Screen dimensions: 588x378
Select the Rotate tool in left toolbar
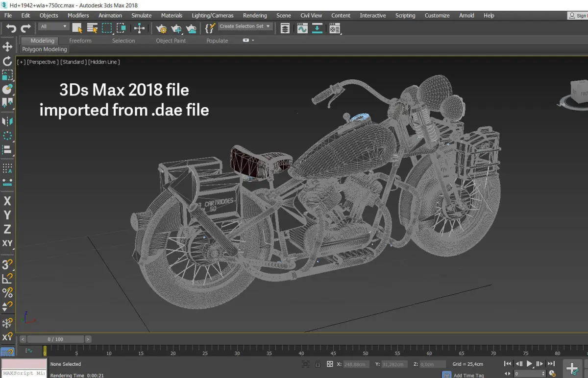pyautogui.click(x=7, y=61)
